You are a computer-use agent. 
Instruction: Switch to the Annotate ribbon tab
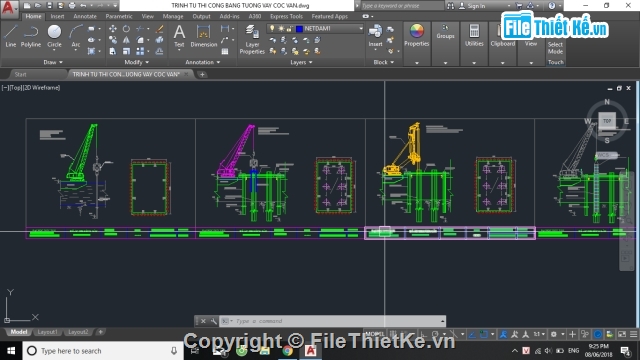85,16
